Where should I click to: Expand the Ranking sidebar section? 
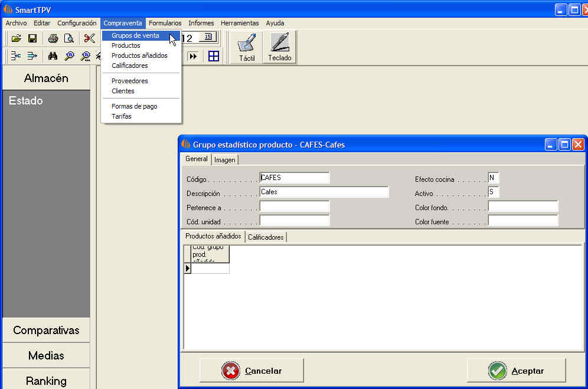(46, 379)
